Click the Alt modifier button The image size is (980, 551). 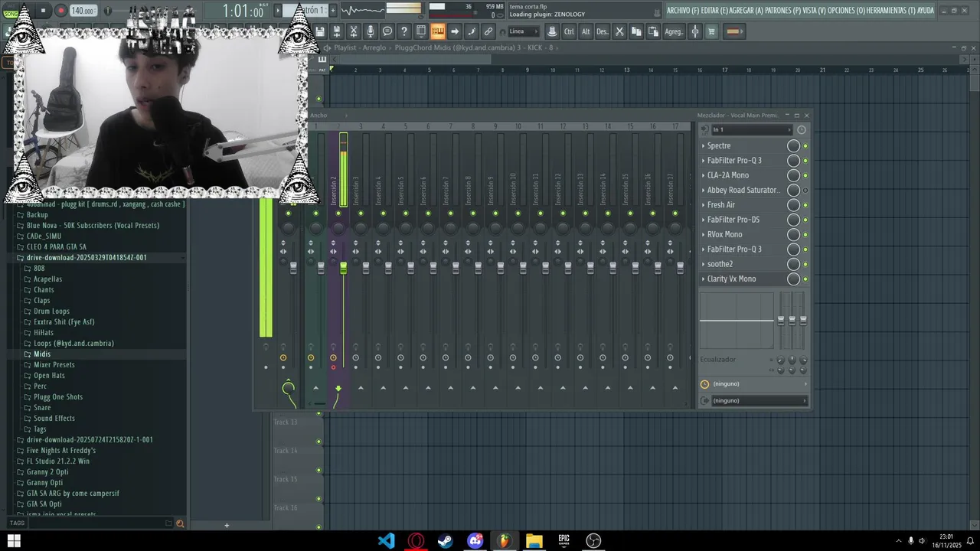click(x=586, y=31)
